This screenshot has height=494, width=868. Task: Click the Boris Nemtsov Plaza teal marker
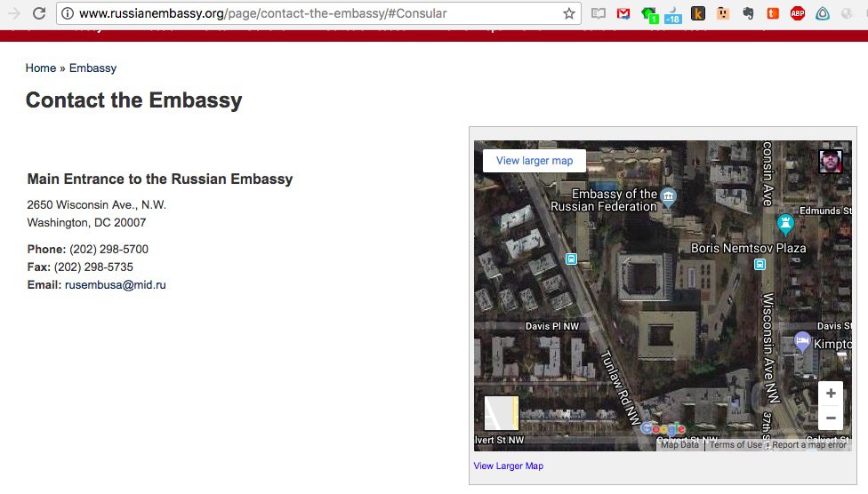(x=785, y=224)
